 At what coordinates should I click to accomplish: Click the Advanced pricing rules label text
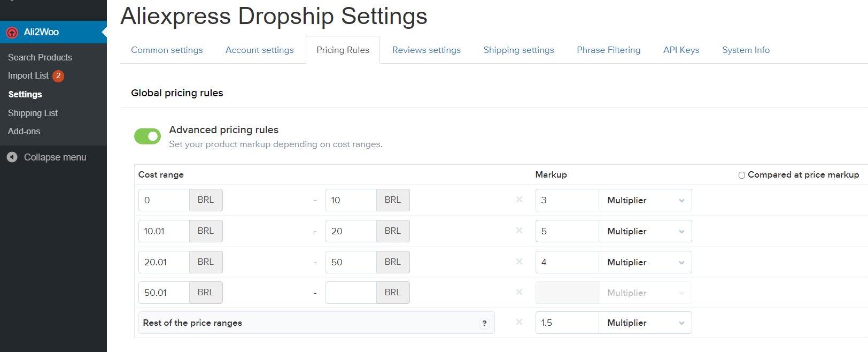point(223,130)
